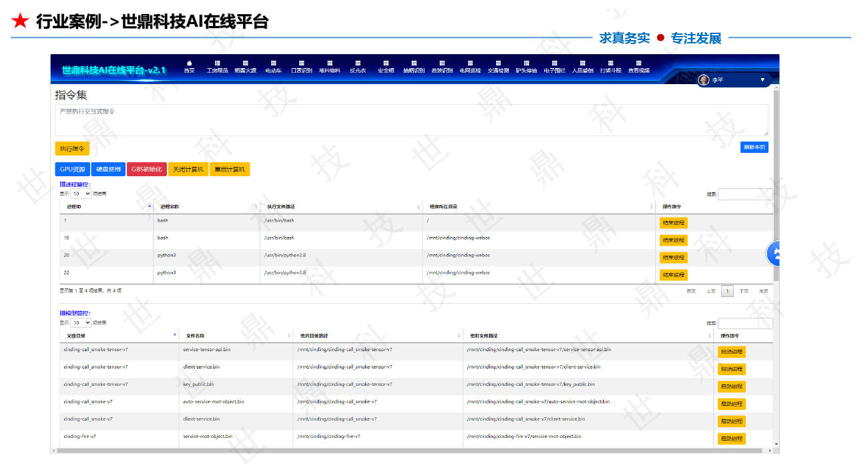This screenshot has width=868, height=474.
Task: Select the 抽烟识别 smoking detection icon
Action: 413,67
